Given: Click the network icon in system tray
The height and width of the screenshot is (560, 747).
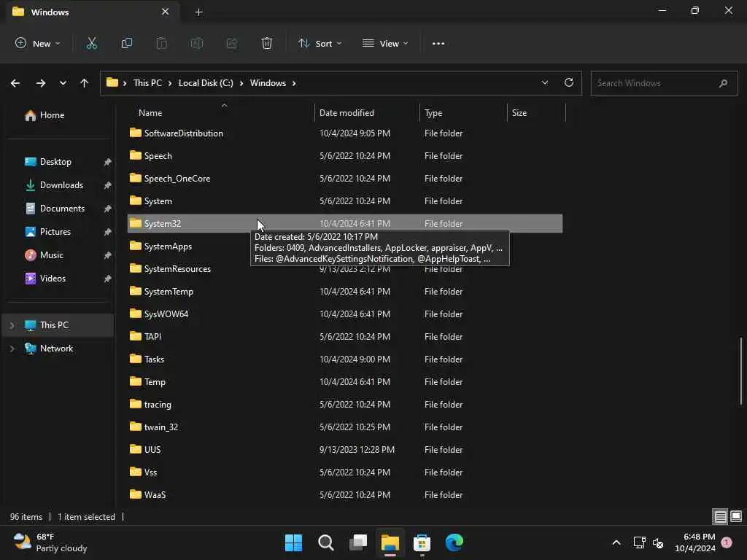Looking at the screenshot, I should [x=639, y=542].
